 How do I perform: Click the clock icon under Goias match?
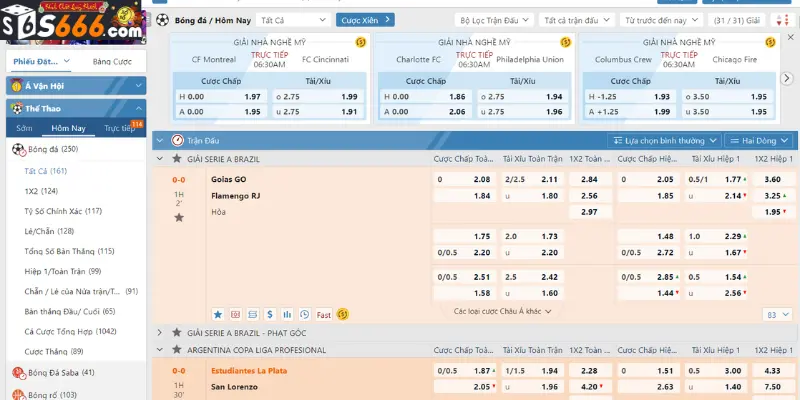pos(305,314)
